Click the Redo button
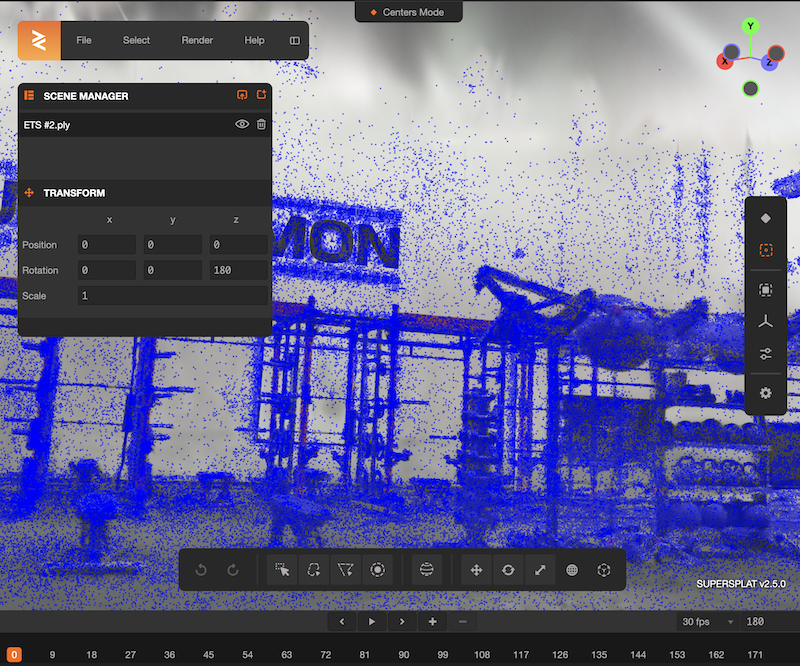This screenshot has height=666, width=800. 233,570
